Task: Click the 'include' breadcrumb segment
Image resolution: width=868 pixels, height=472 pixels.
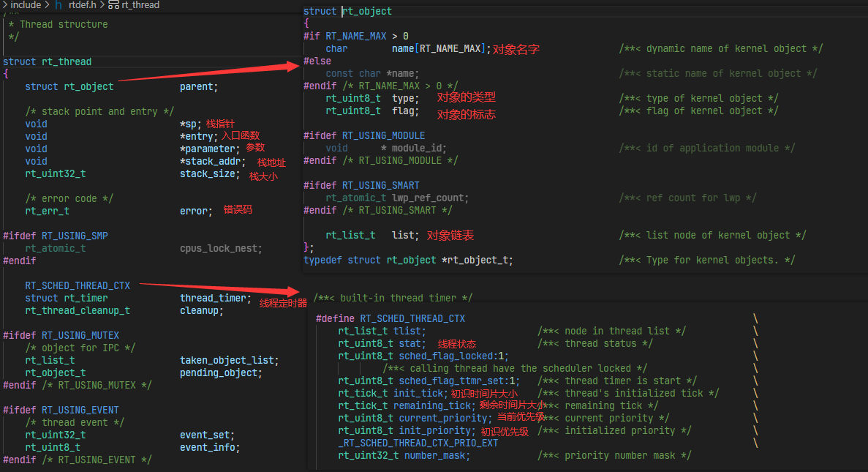Action: pyautogui.click(x=26, y=5)
